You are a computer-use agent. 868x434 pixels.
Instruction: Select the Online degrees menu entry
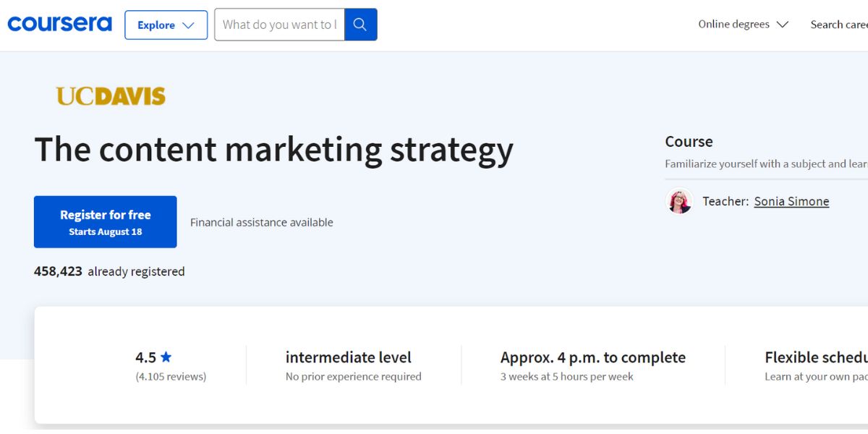click(x=733, y=24)
